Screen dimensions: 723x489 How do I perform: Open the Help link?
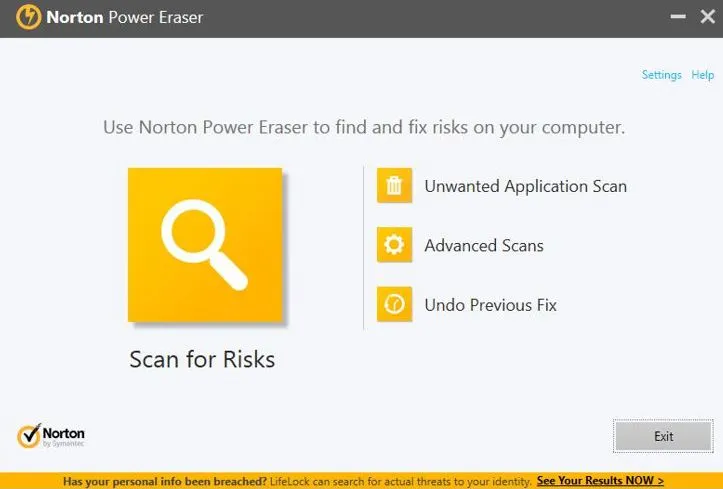click(x=702, y=75)
